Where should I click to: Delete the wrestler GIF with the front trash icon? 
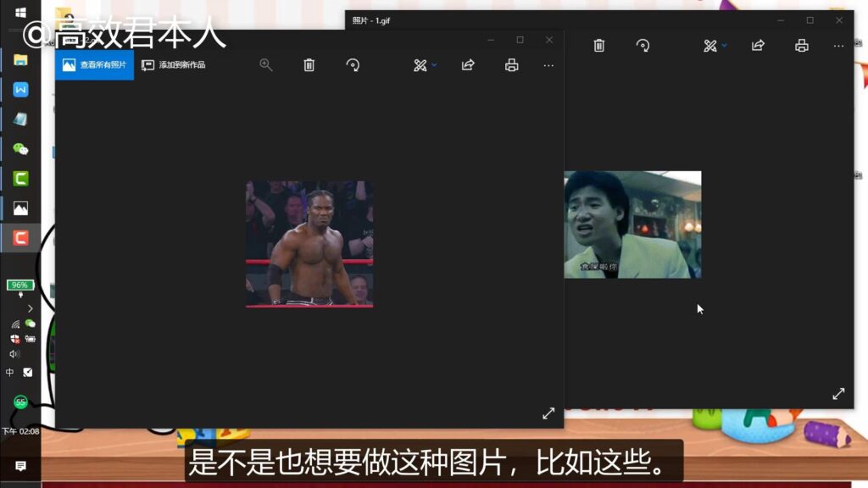pyautogui.click(x=309, y=65)
